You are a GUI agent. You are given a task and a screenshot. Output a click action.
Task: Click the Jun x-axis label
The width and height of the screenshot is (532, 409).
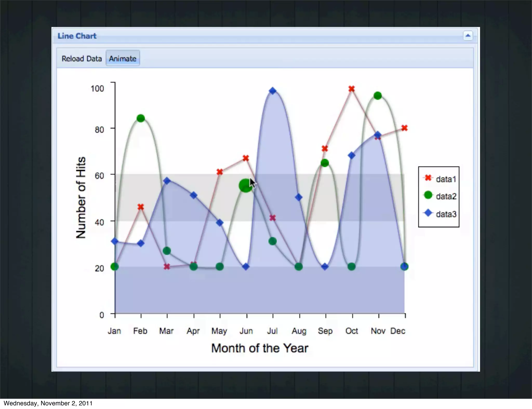pos(246,331)
